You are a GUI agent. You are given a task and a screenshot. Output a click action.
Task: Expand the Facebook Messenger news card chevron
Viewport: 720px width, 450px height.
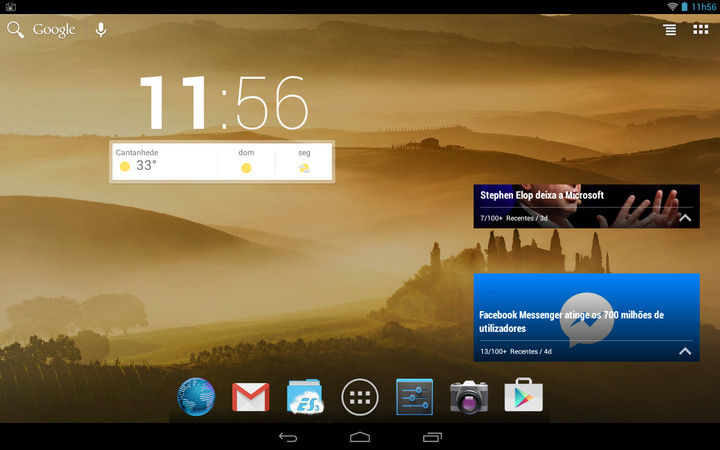click(x=685, y=351)
